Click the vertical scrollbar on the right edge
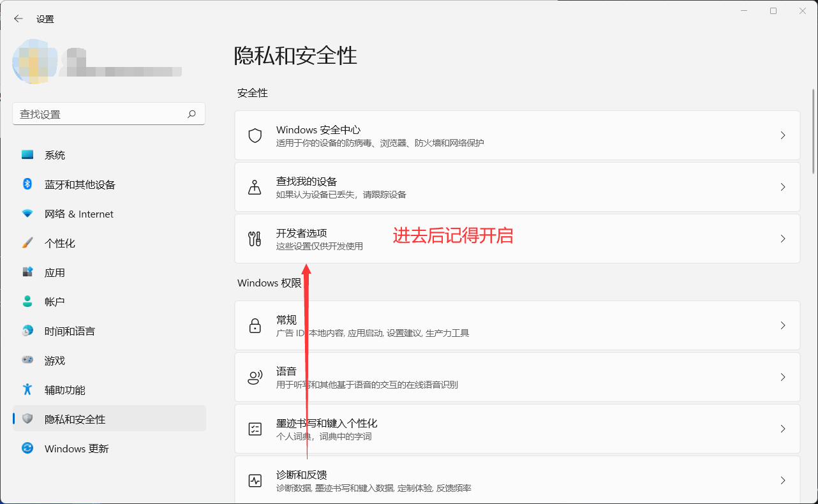 pos(814,131)
